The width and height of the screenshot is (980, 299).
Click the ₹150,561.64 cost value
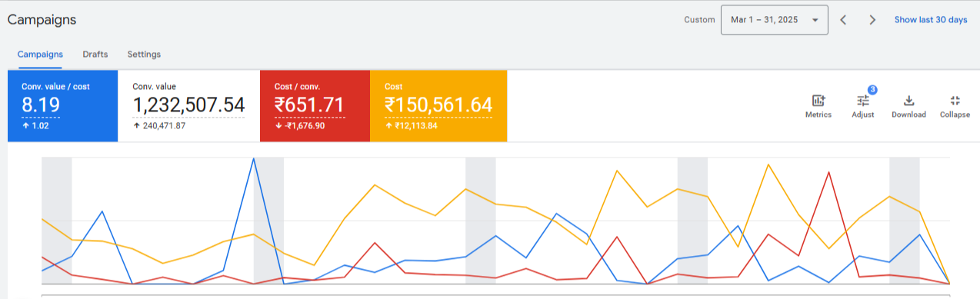coord(438,105)
